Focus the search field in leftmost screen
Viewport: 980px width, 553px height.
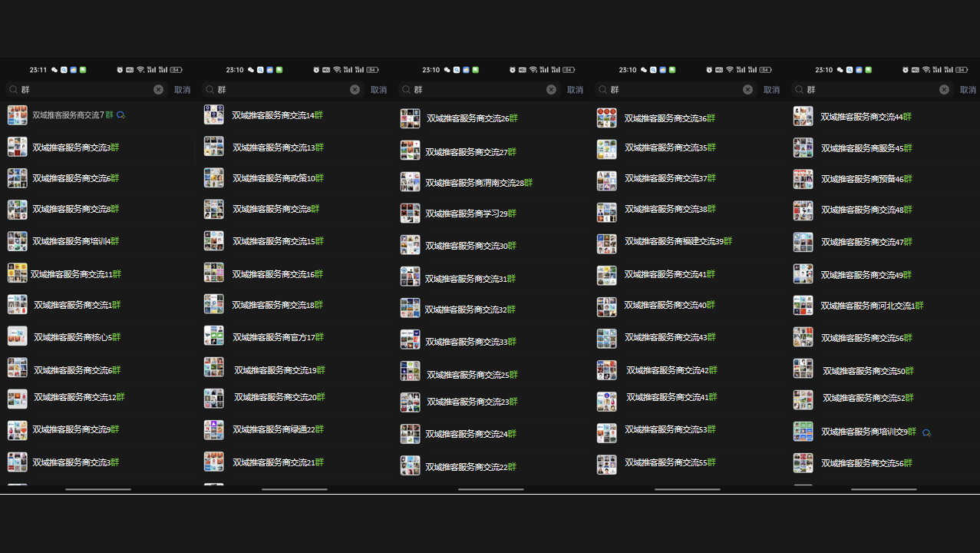click(x=84, y=90)
